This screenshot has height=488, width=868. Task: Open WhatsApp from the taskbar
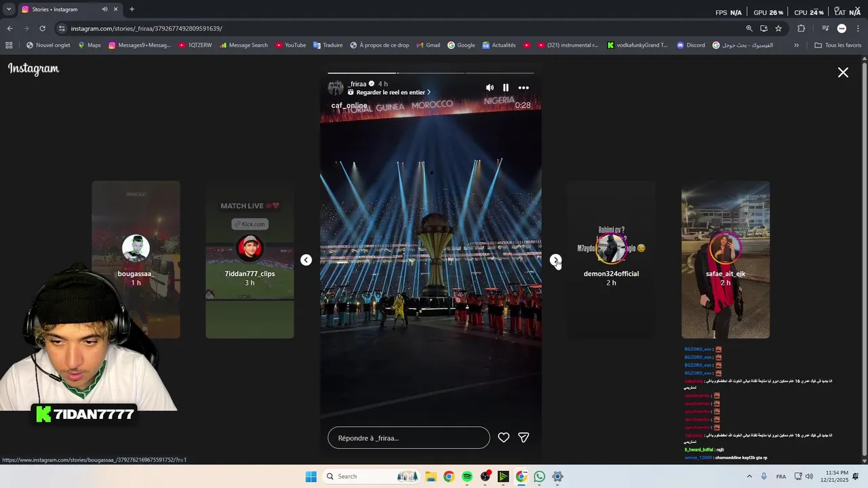coord(539,476)
